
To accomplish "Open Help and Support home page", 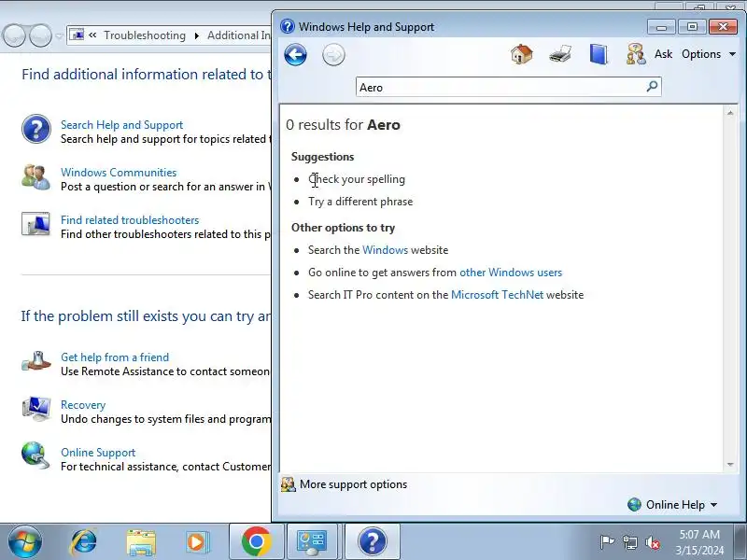I will 522,54.
